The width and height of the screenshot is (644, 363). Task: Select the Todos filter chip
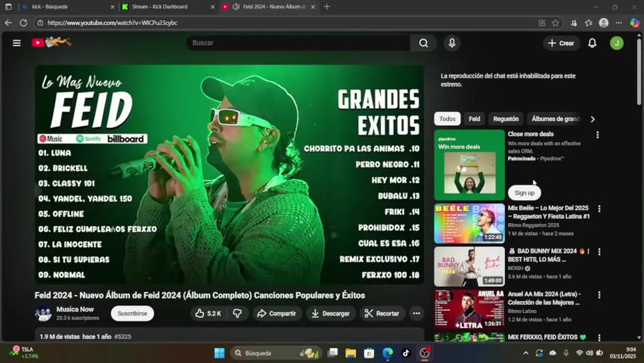coord(447,119)
